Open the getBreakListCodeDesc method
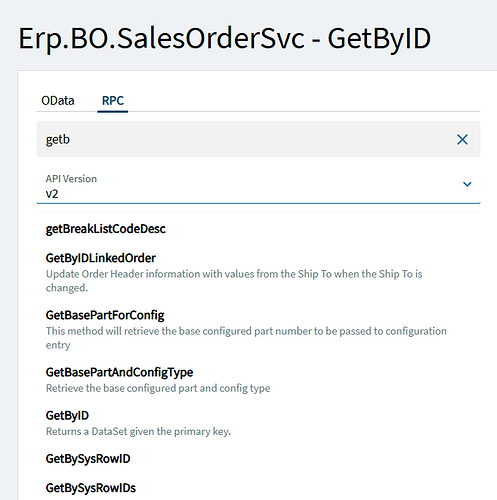497x500 pixels. 106,229
